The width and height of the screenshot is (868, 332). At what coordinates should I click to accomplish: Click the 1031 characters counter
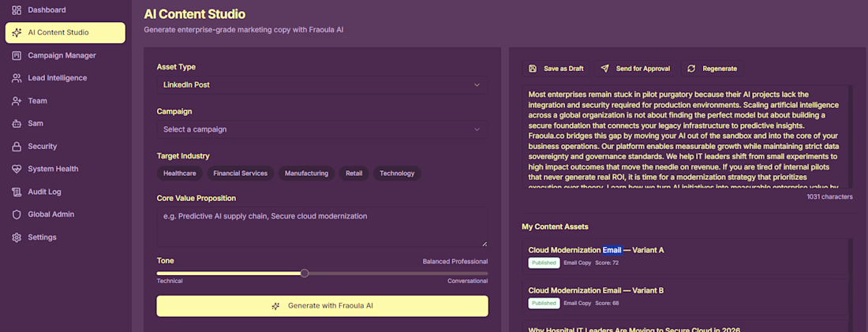[830, 196]
